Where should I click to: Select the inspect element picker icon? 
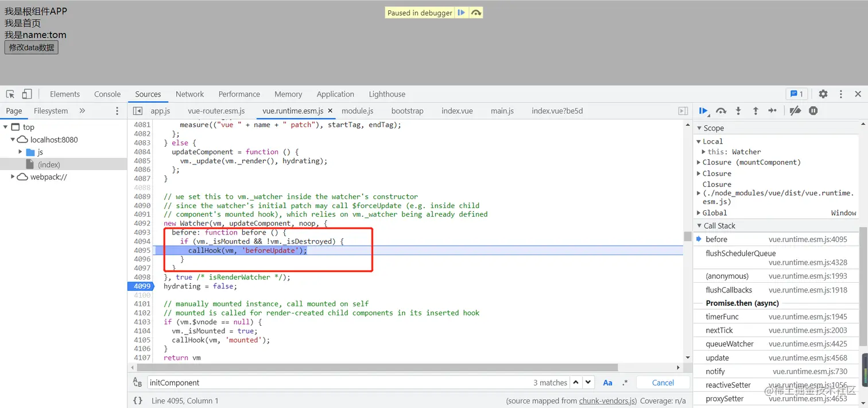pyautogui.click(x=10, y=94)
